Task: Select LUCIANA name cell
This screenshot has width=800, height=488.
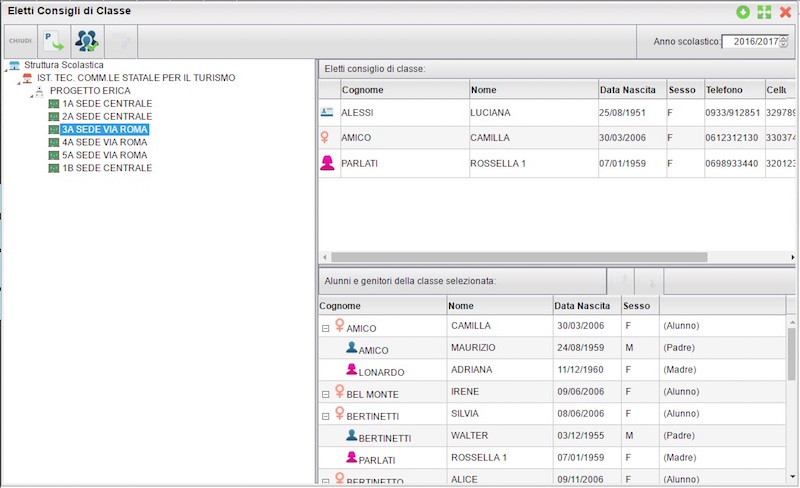Action: point(490,112)
